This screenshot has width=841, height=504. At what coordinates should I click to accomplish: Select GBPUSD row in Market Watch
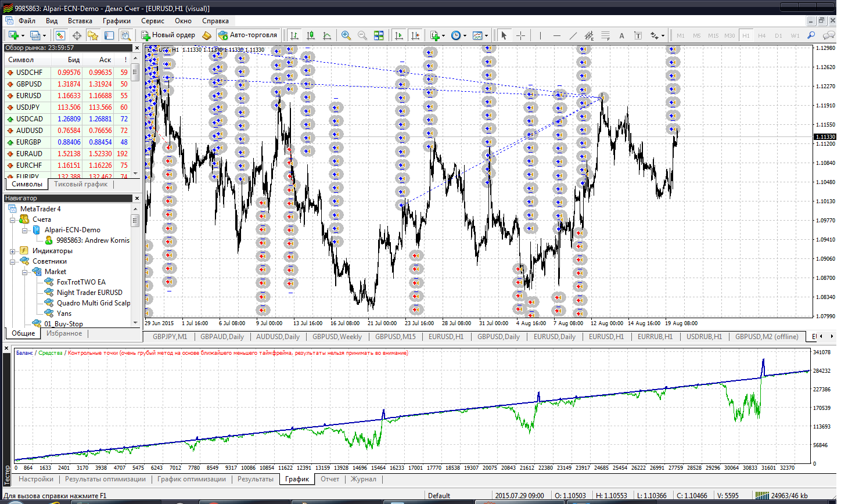coord(29,84)
